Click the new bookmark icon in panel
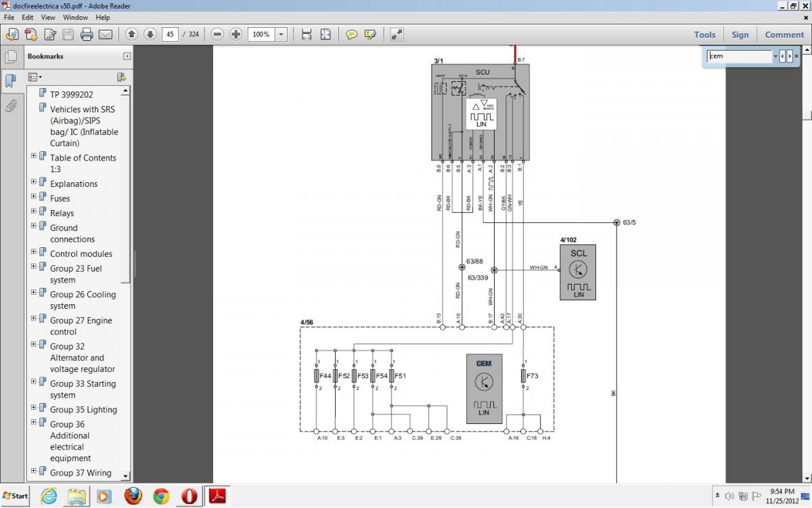 click(x=121, y=77)
